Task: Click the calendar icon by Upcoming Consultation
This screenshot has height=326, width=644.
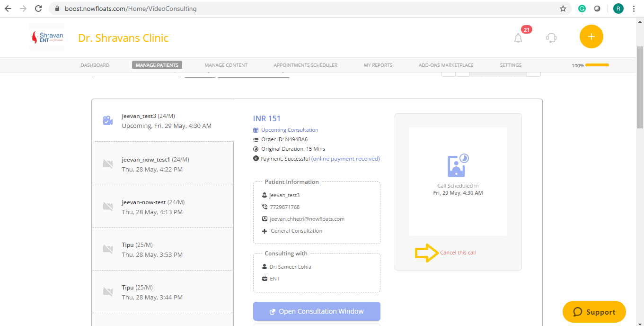Action: (256, 130)
